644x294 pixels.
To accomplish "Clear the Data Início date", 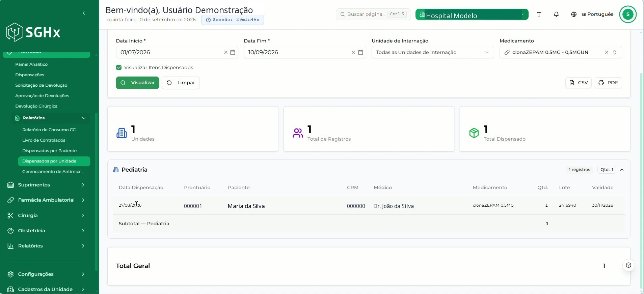I will pyautogui.click(x=226, y=52).
